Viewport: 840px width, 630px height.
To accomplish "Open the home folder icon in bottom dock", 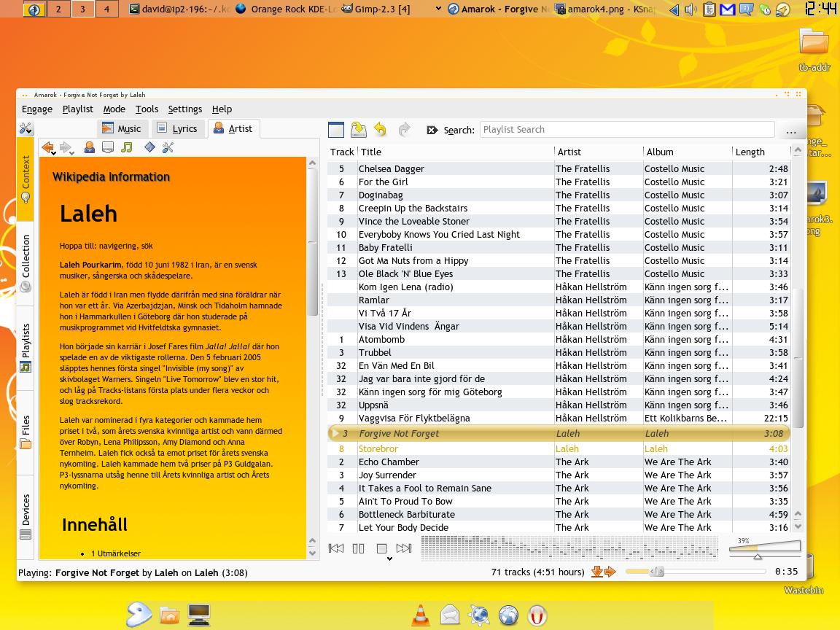I will [x=169, y=615].
